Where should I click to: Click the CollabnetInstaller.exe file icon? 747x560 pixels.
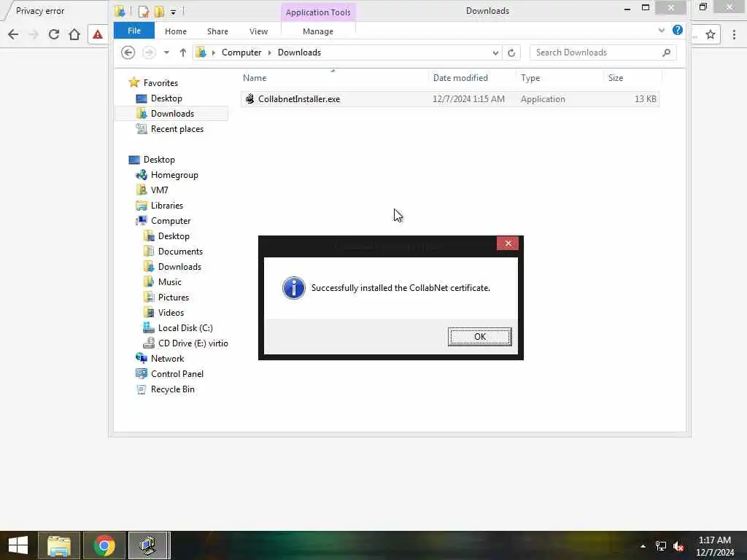pos(249,98)
